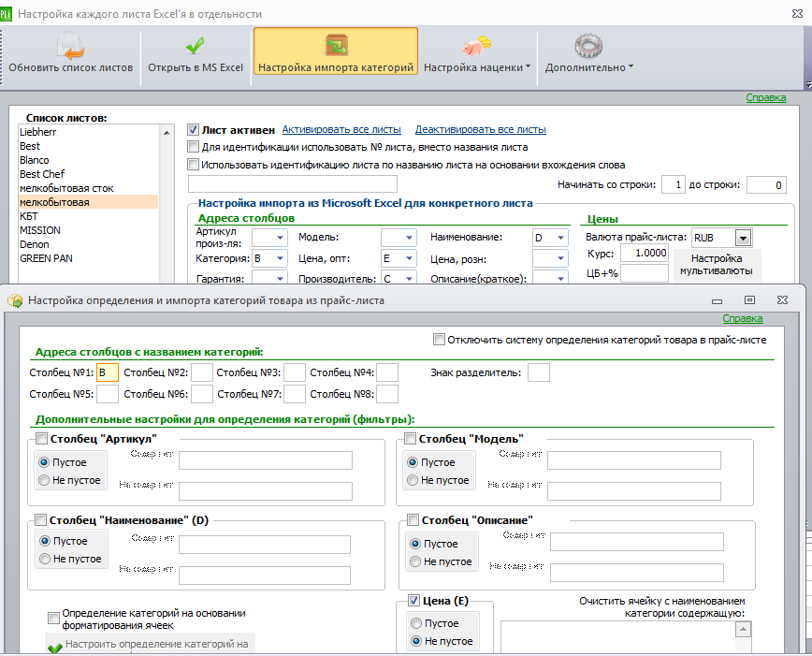
Task: Click the sheet list scrollbar up arrow
Action: [167, 133]
